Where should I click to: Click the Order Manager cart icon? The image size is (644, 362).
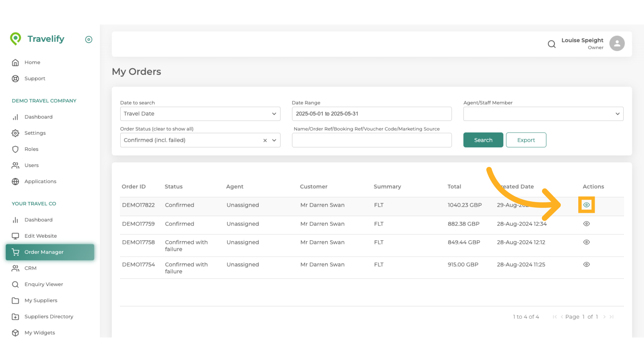point(15,252)
